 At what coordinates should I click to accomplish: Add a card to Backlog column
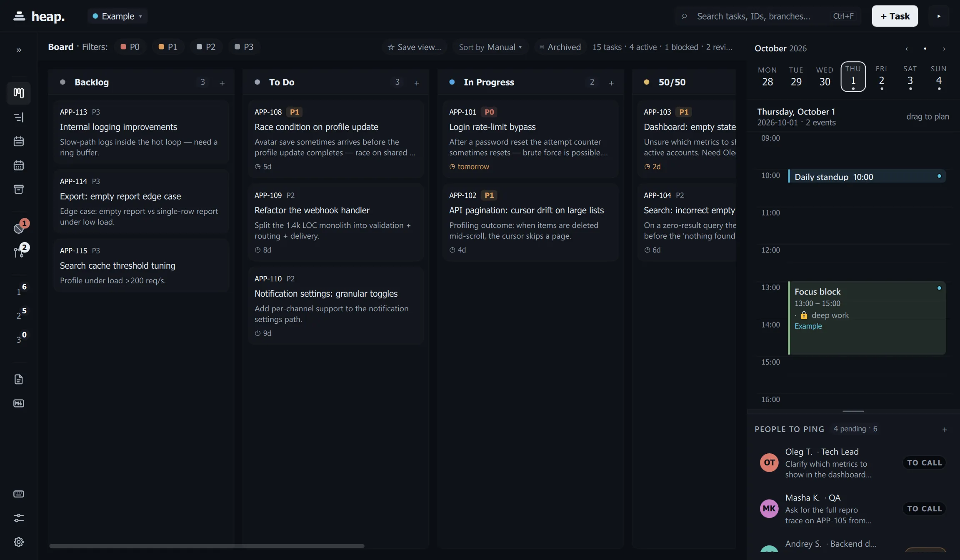tap(222, 83)
